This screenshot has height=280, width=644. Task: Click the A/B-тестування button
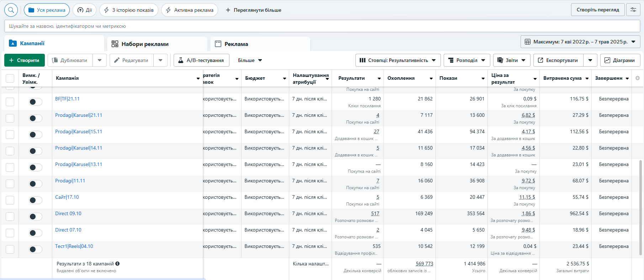pos(201,60)
